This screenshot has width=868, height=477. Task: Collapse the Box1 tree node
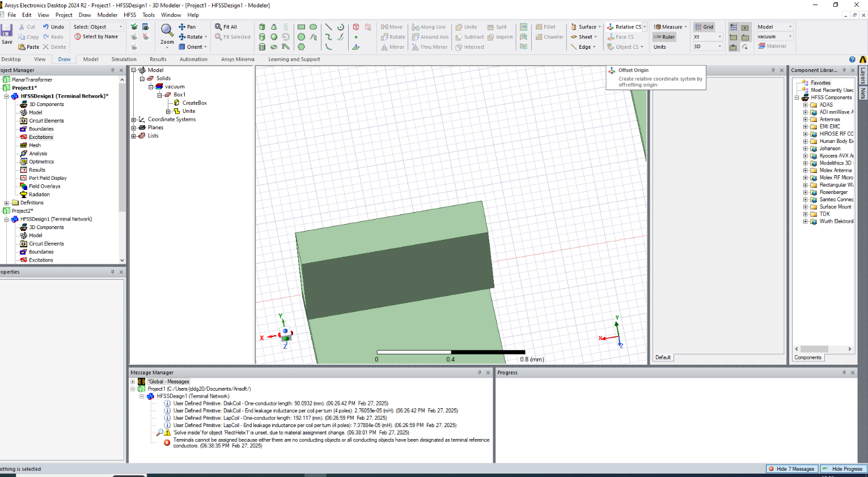[x=160, y=95]
